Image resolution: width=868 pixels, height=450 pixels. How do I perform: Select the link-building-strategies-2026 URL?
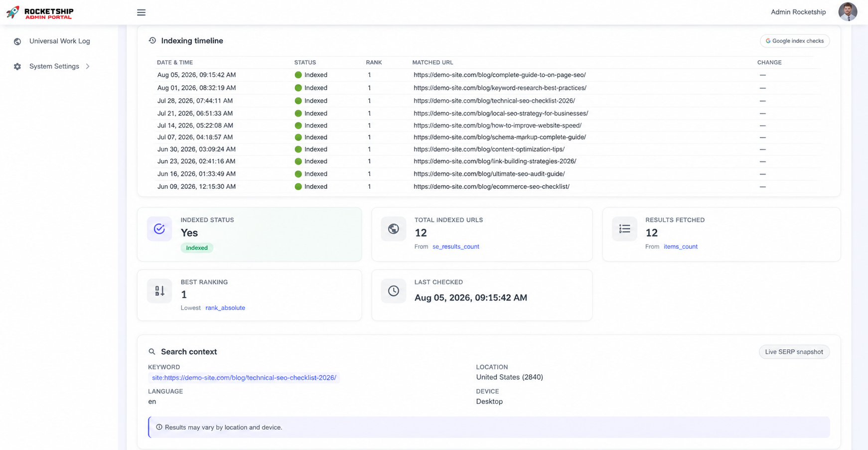coord(495,161)
